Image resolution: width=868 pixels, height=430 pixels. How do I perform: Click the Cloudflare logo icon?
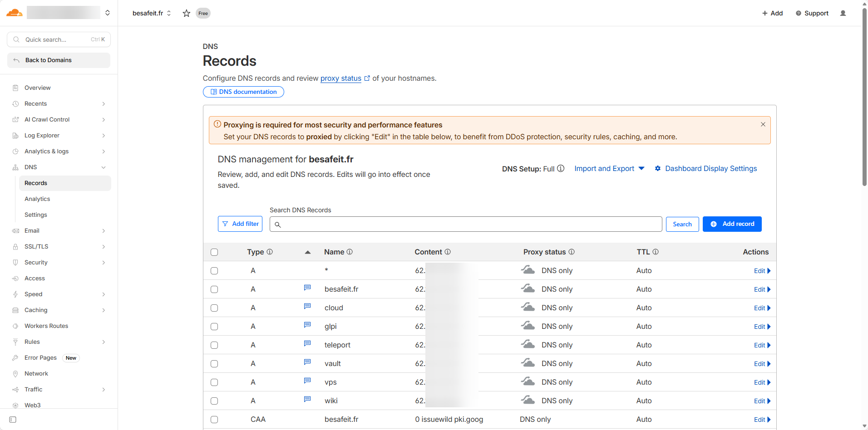pos(14,13)
